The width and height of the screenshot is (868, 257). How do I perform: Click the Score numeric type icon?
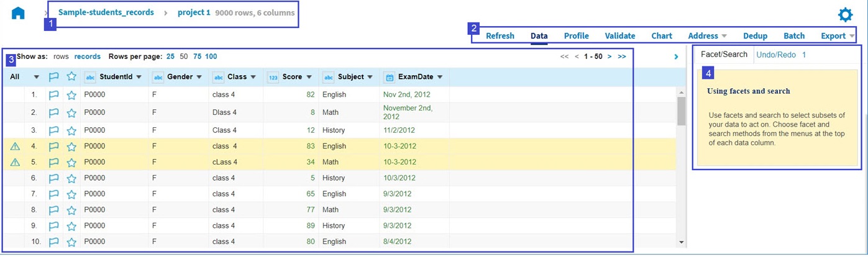273,78
